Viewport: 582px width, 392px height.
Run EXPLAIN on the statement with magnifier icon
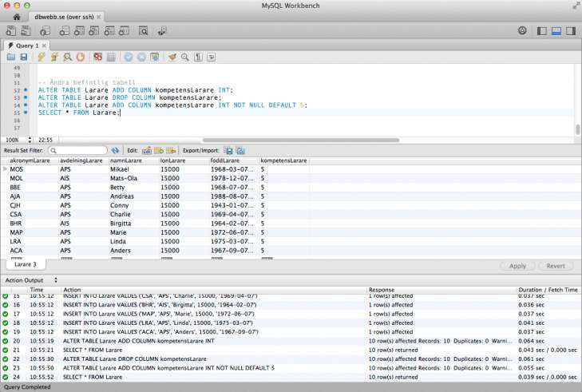coord(67,57)
